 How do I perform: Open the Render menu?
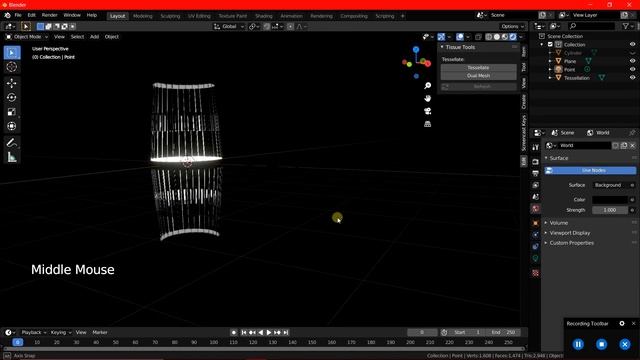point(49,15)
